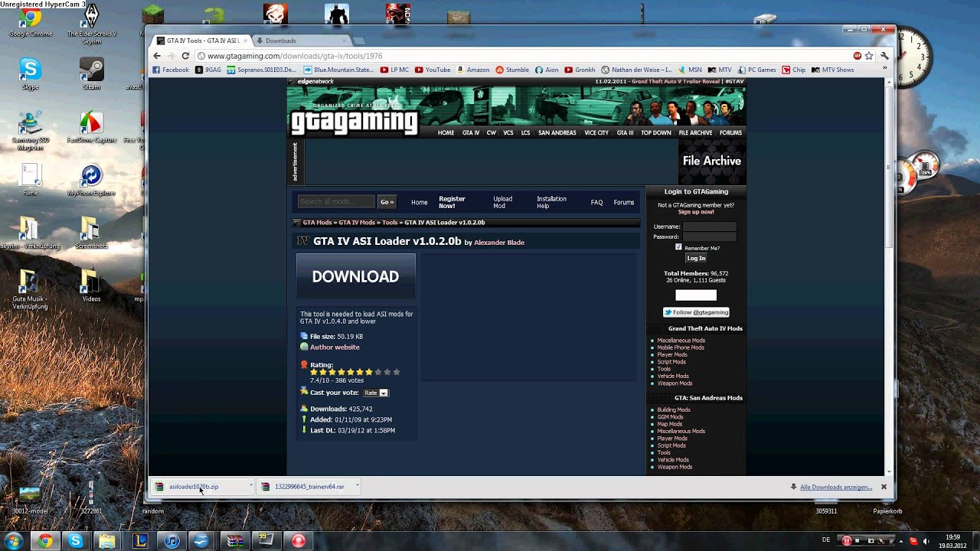
Task: Click the address bar URL field
Action: [521, 56]
